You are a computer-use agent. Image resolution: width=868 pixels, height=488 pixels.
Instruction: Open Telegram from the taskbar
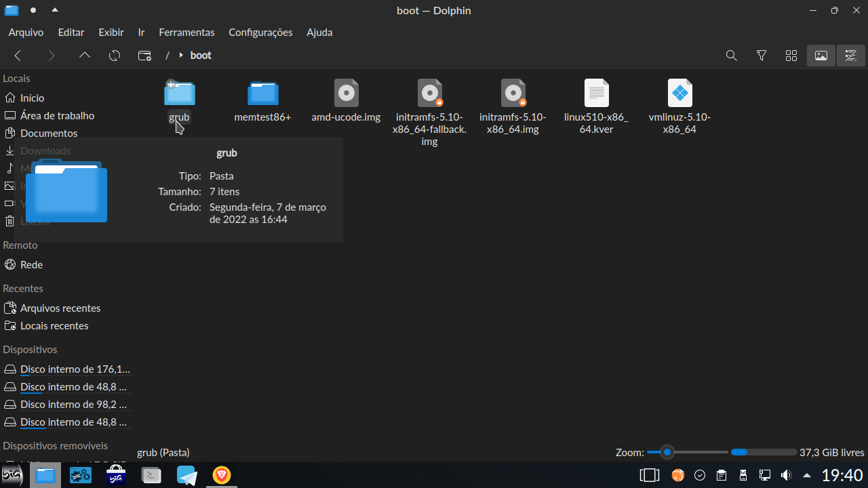[x=186, y=475]
